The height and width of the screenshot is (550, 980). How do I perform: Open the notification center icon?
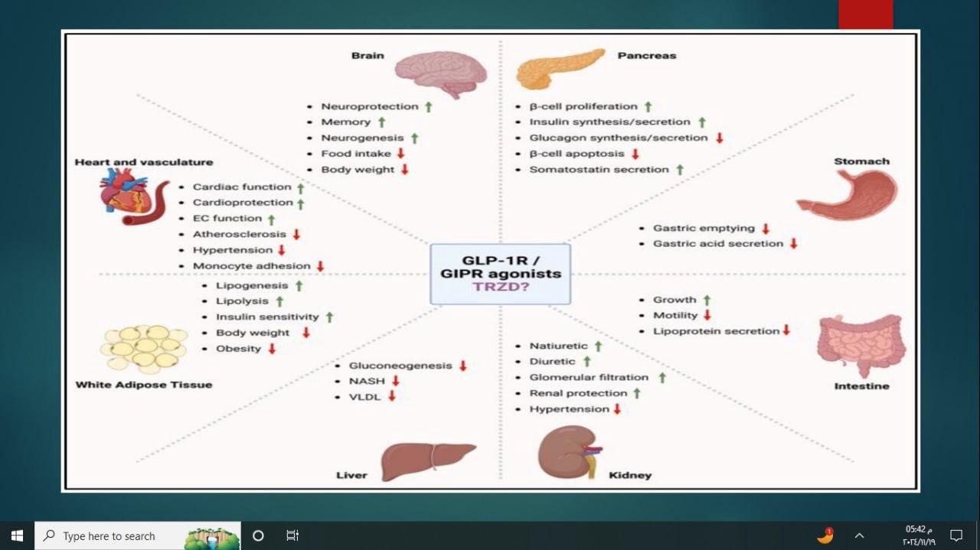click(x=956, y=535)
